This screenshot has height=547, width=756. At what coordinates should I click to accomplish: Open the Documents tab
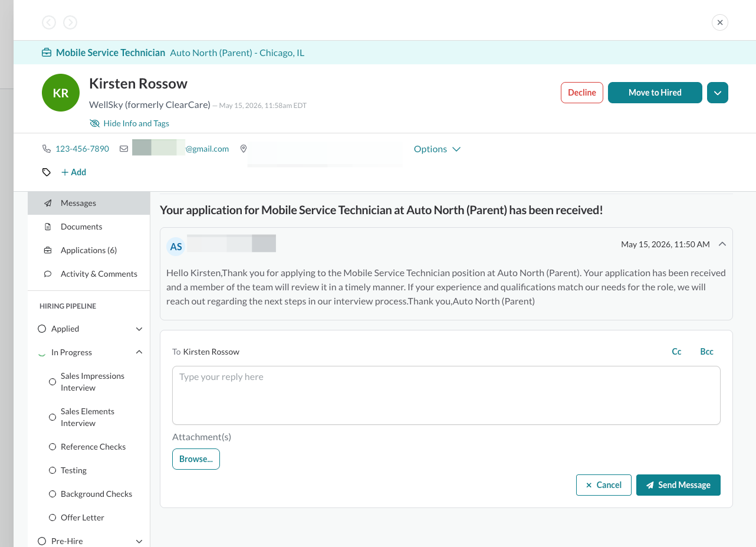click(x=88, y=227)
